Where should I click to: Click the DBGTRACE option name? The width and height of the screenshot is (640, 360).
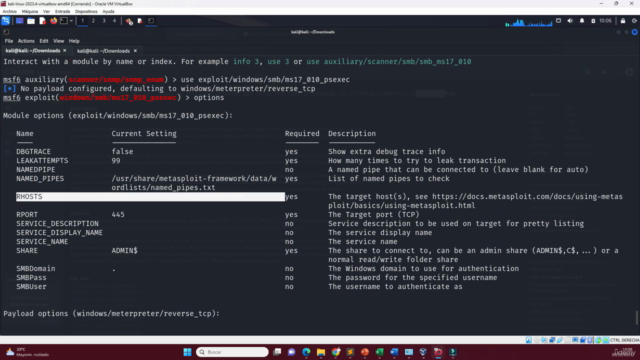click(33, 151)
